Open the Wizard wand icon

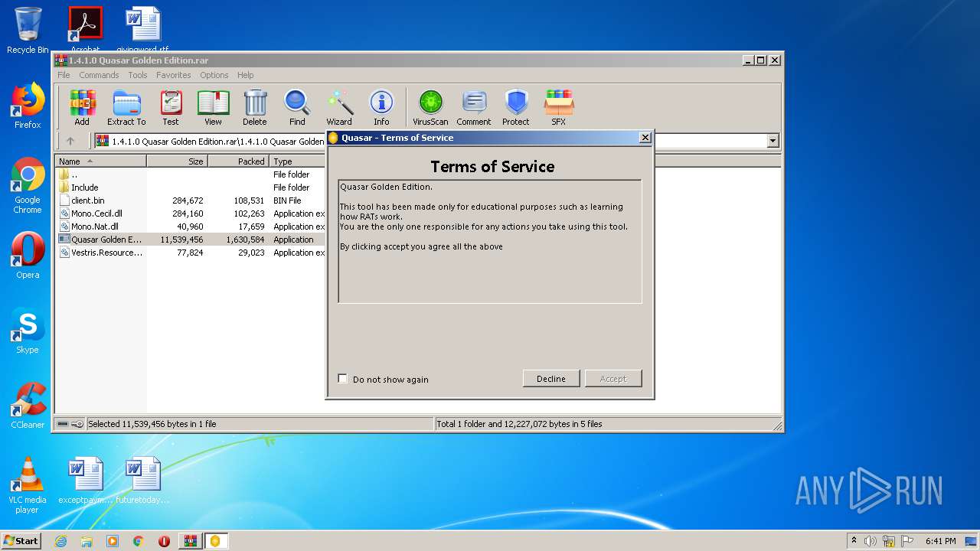[x=339, y=108]
